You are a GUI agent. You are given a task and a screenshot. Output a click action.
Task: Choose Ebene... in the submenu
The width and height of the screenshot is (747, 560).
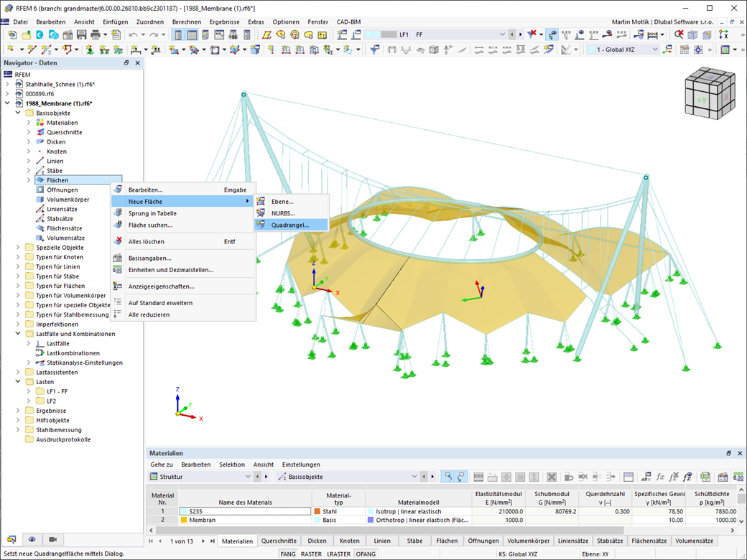(x=291, y=202)
